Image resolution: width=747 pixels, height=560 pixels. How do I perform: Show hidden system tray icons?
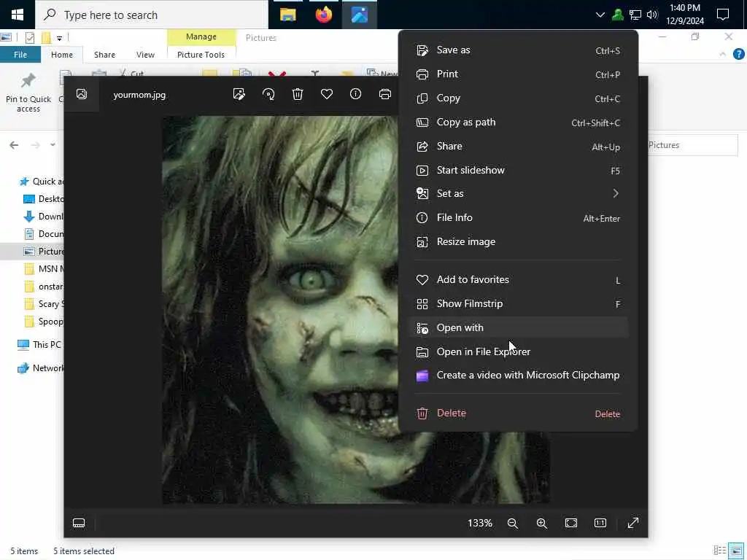pos(600,15)
